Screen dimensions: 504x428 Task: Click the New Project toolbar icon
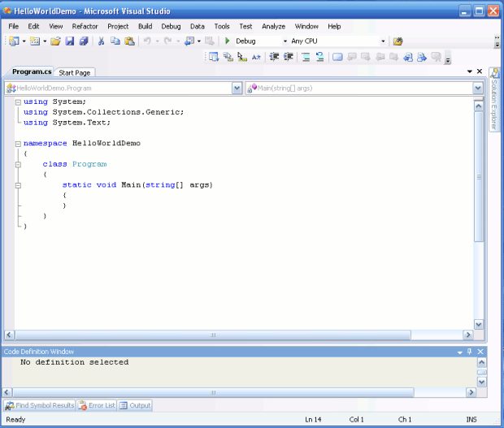[x=14, y=41]
